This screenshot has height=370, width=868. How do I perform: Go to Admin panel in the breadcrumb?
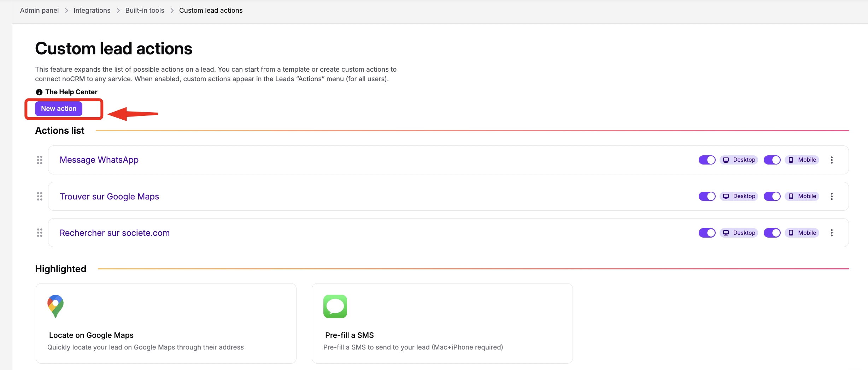[x=39, y=11]
